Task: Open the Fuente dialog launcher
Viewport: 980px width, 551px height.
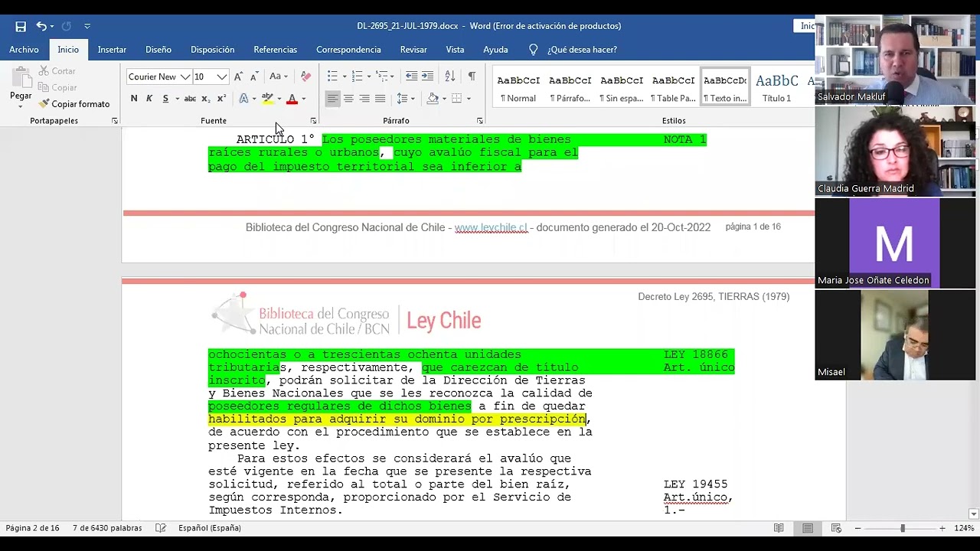Action: (x=313, y=121)
